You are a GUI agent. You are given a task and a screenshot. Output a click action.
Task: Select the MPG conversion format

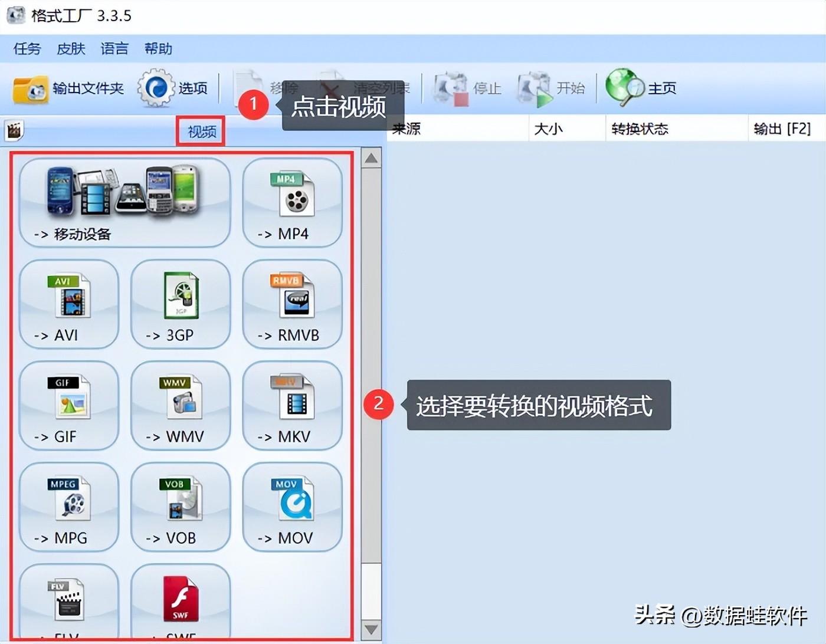69,507
